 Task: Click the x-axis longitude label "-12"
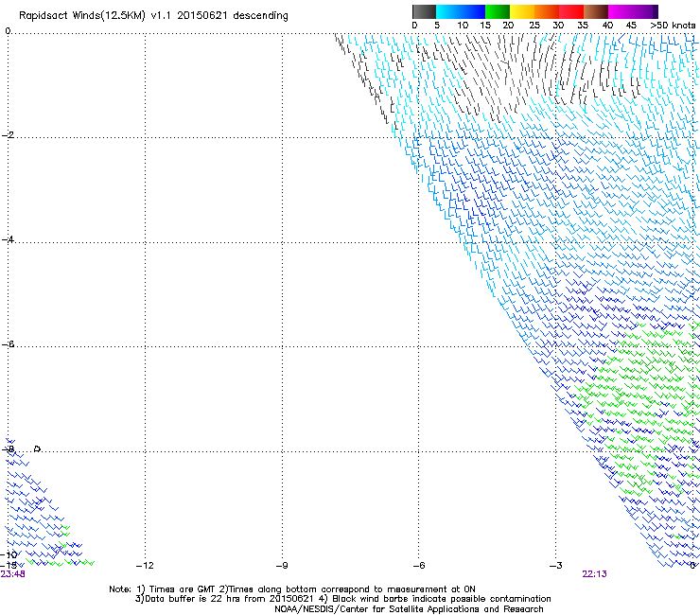pos(145,566)
